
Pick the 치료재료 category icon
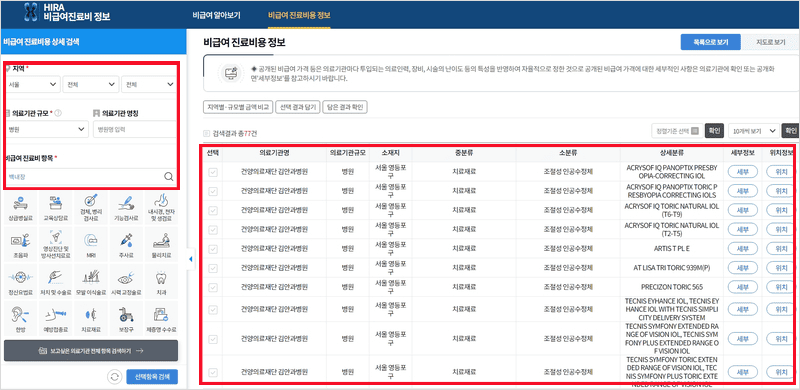[91, 318]
